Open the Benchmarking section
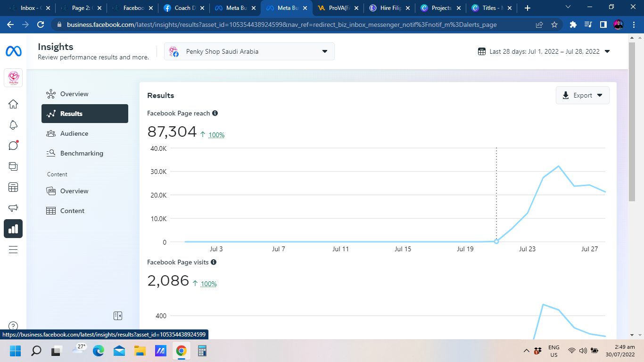The height and width of the screenshot is (362, 644). pyautogui.click(x=85, y=153)
